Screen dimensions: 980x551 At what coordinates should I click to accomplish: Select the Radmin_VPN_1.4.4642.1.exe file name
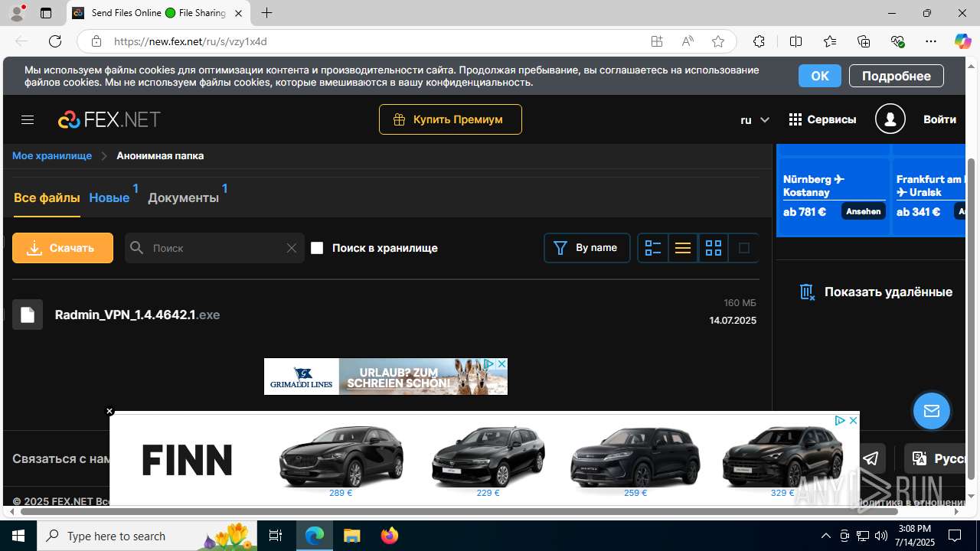138,315
